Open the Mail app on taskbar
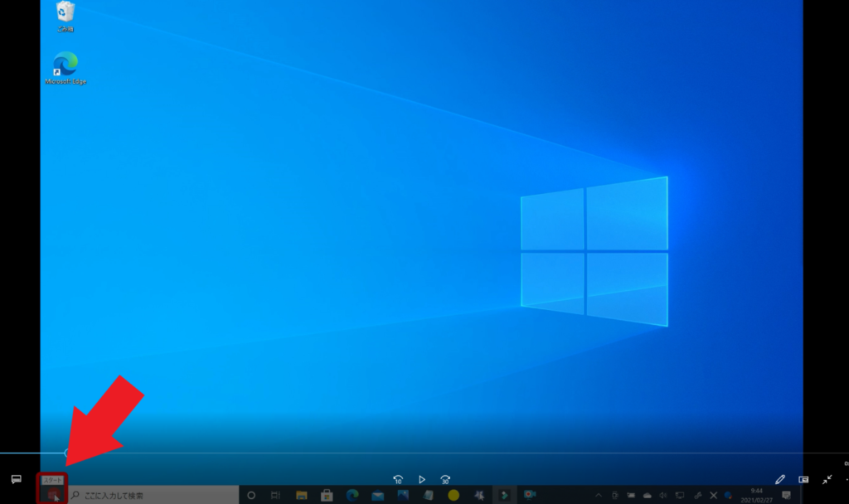Screen dimensions: 849x504 click(377, 496)
